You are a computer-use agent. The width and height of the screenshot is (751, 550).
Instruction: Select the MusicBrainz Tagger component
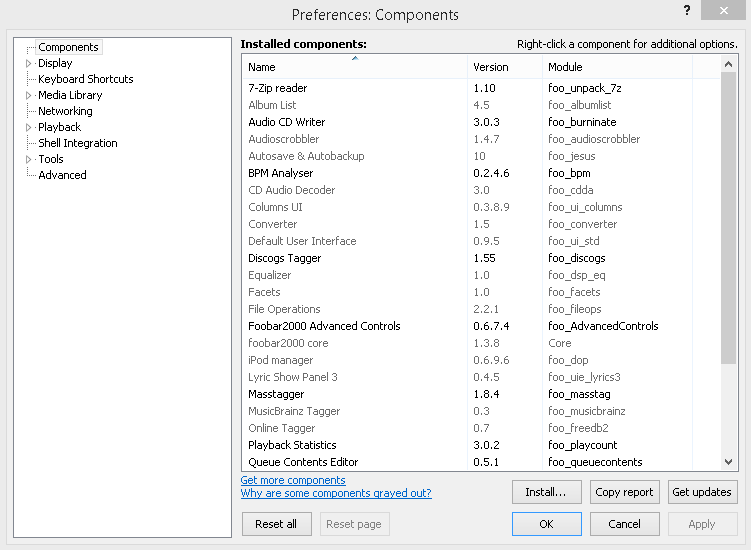pos(481,411)
